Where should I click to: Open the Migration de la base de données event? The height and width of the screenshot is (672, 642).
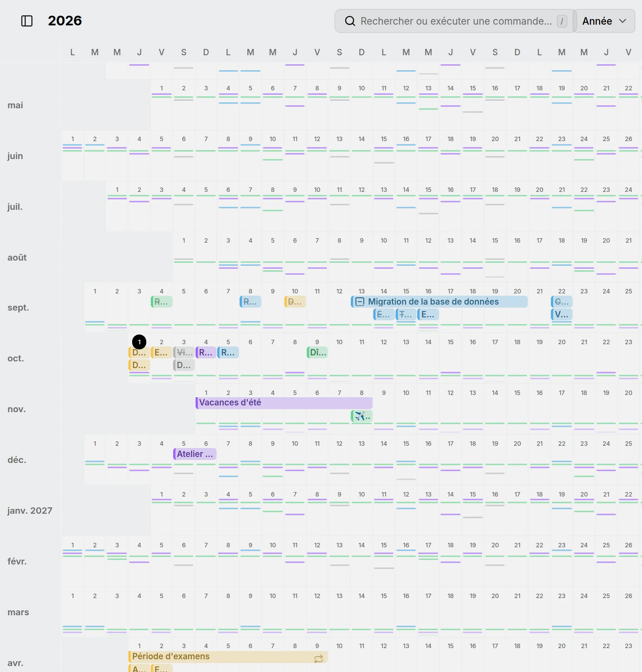(439, 302)
